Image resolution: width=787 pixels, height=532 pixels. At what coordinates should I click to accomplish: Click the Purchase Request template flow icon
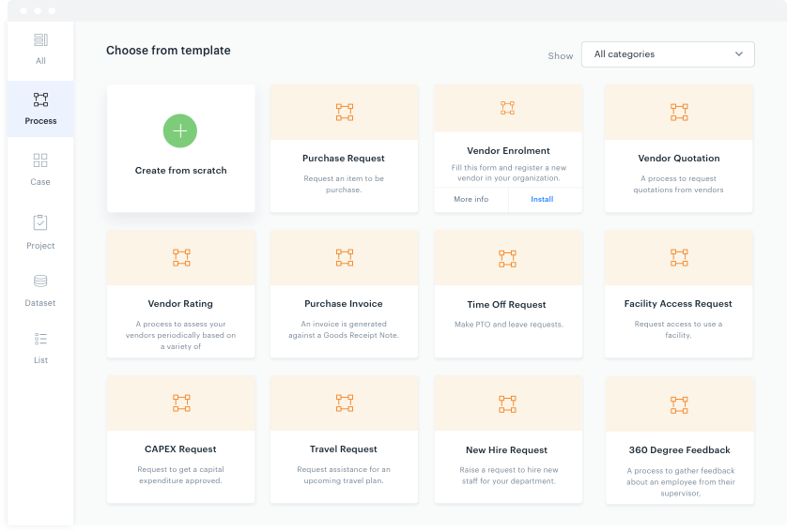(344, 113)
